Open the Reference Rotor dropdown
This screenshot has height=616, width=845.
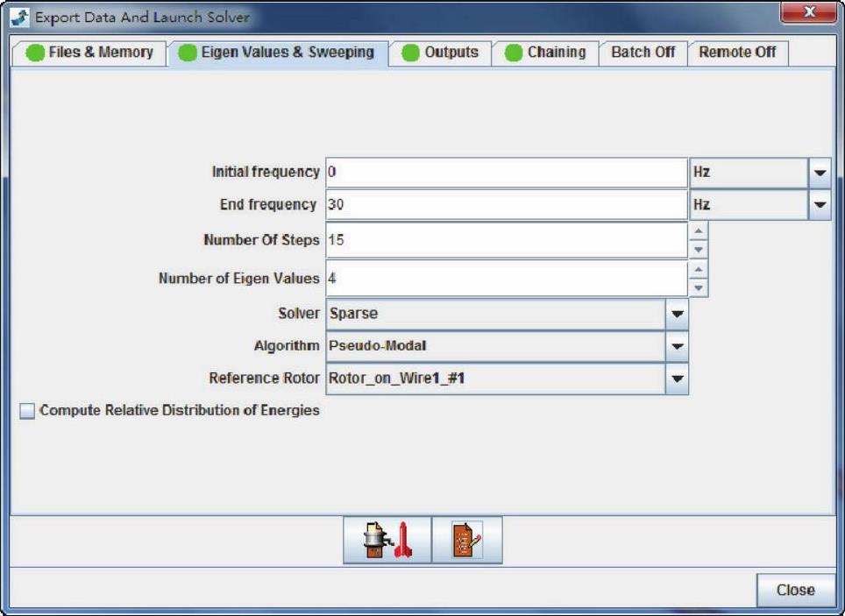(x=677, y=379)
